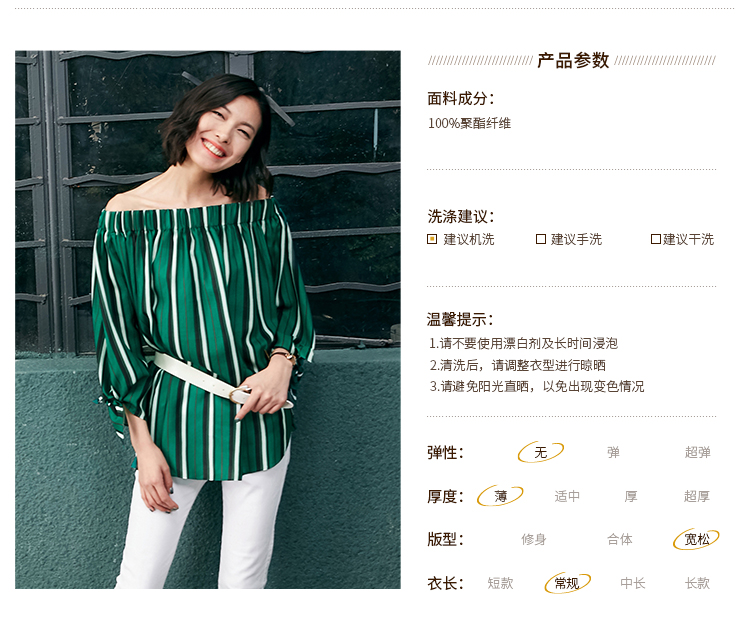Select 修身 fit option
Screen dimensions: 750x626
[x=533, y=539]
